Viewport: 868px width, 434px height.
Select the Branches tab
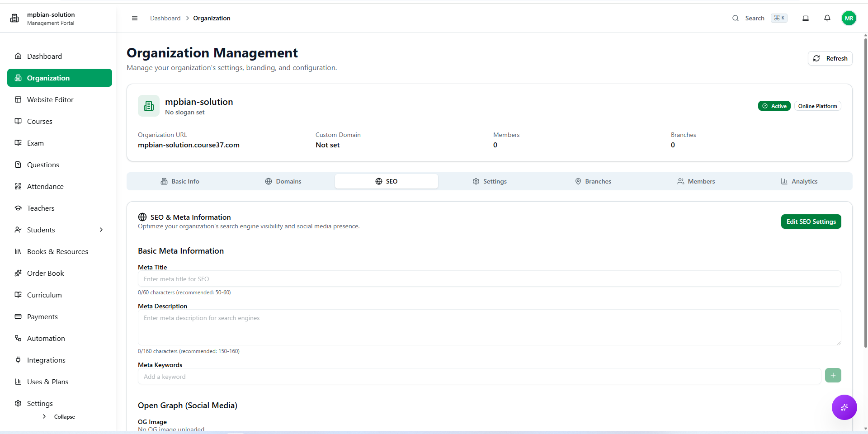(x=593, y=181)
